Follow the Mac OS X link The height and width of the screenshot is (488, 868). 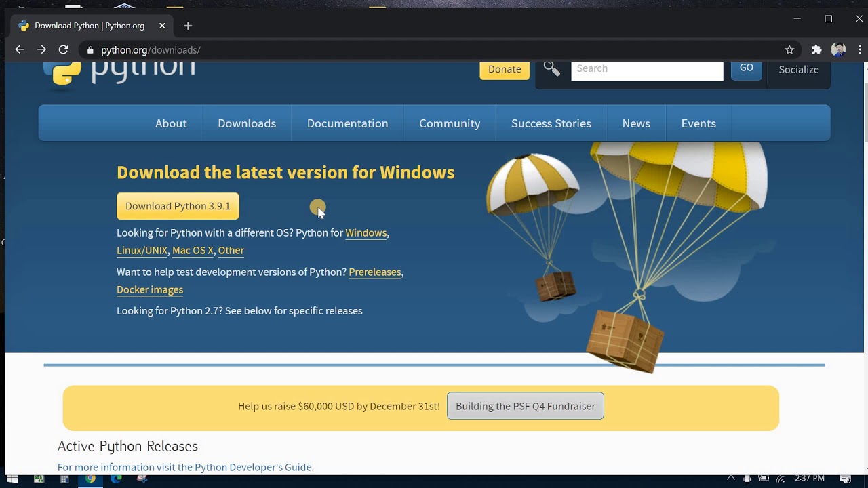[x=193, y=250]
